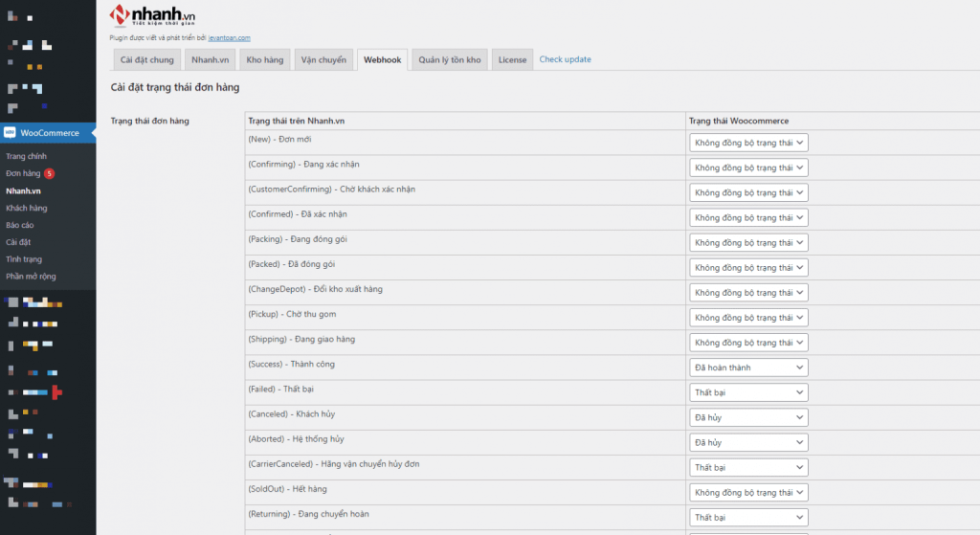This screenshot has width=980, height=535.
Task: Expand the (Canceled) Khách hủy dropdown
Action: click(x=748, y=417)
